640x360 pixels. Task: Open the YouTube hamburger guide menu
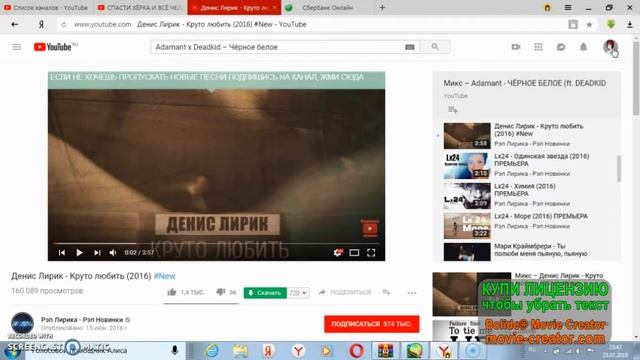(17, 47)
